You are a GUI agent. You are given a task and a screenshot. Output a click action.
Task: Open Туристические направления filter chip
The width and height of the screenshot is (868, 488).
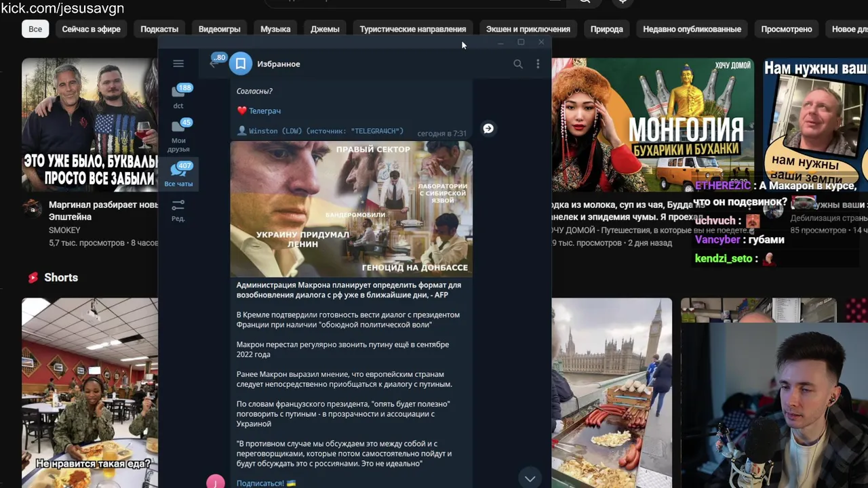(413, 29)
